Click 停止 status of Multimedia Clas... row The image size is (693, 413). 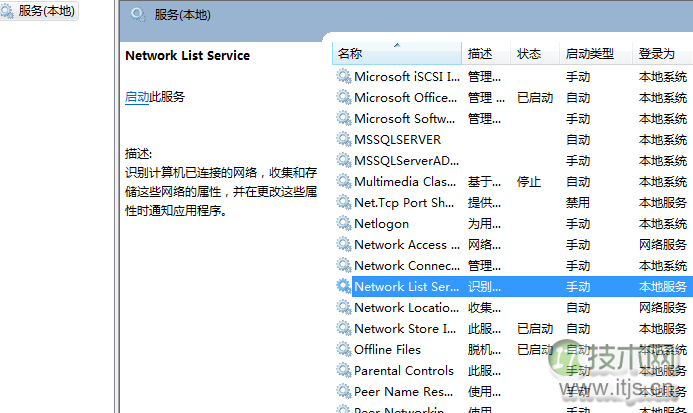click(x=529, y=182)
